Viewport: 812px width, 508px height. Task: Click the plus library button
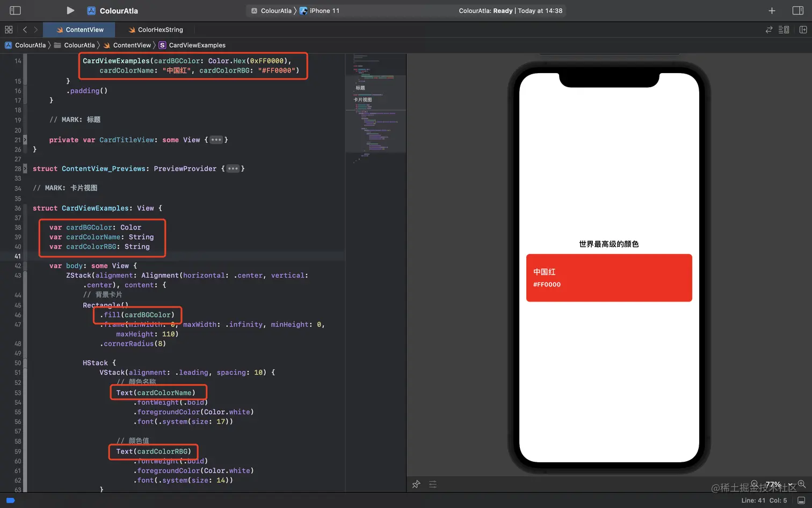click(x=772, y=11)
